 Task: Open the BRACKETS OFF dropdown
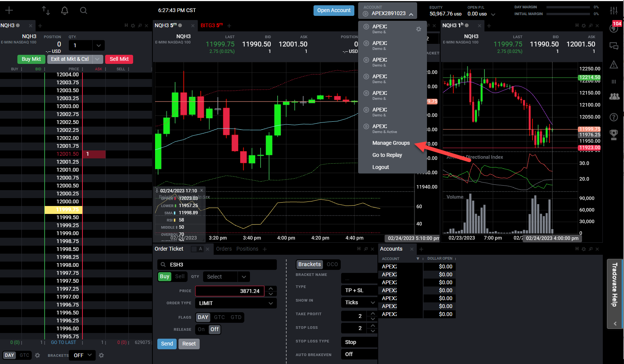click(x=83, y=355)
